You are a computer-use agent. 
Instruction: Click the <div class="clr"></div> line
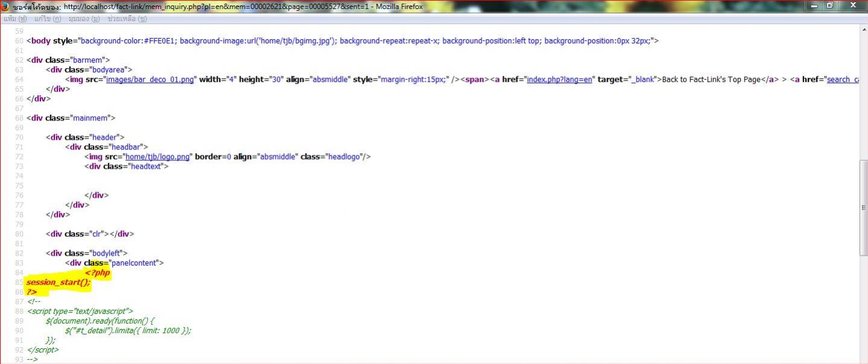coord(90,234)
